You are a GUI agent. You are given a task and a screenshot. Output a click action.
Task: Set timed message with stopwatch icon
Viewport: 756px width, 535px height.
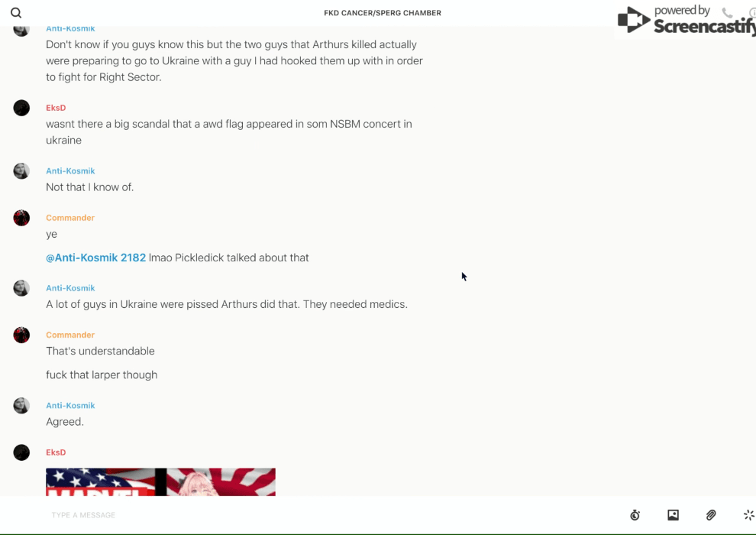coord(635,514)
